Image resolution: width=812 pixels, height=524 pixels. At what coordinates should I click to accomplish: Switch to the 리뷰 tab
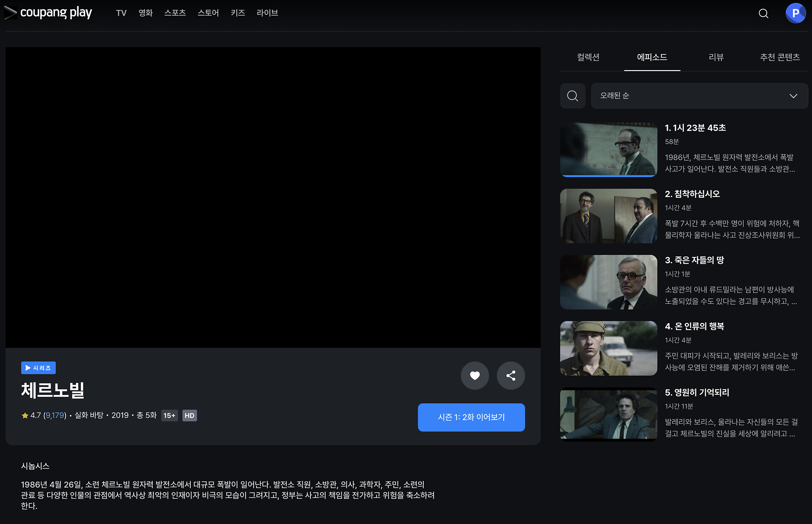[x=716, y=57]
